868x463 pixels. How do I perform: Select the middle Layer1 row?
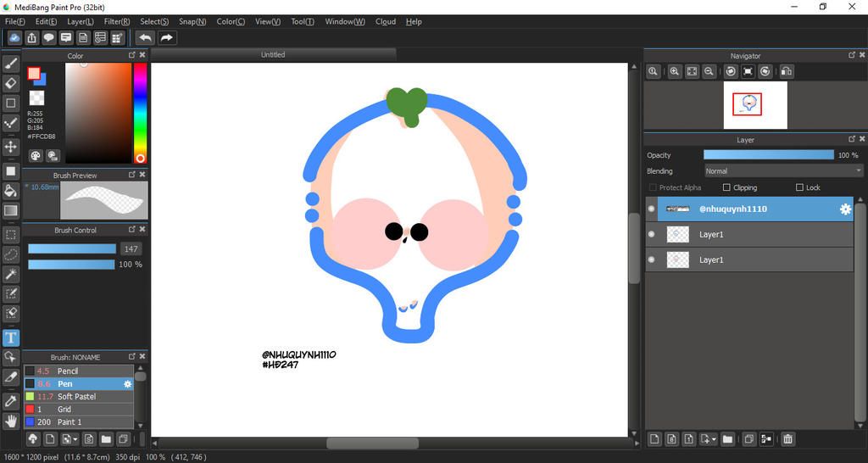point(749,234)
